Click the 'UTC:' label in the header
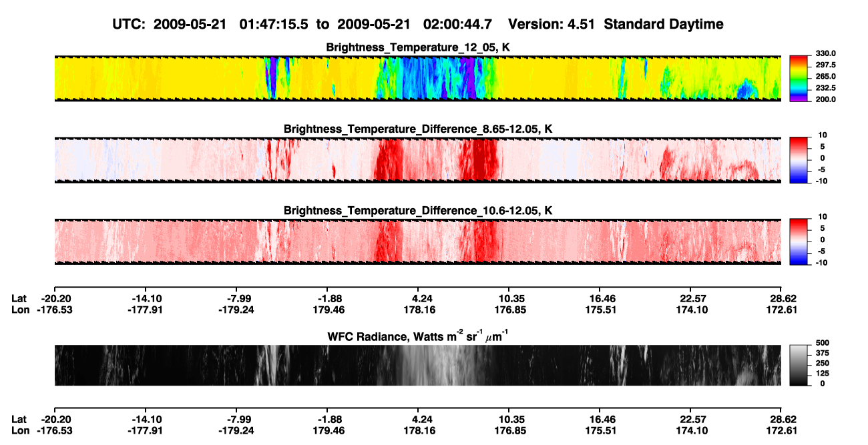 click(130, 25)
